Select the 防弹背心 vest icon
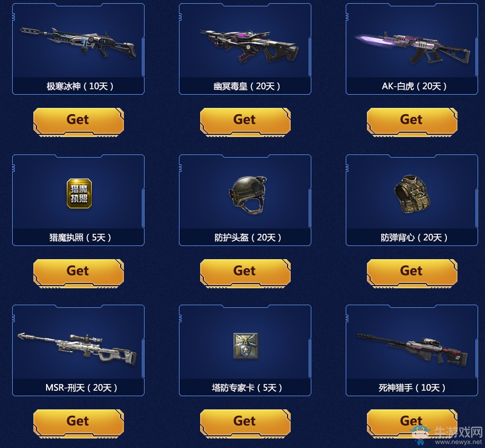The width and height of the screenshot is (485, 448). pyautogui.click(x=412, y=194)
